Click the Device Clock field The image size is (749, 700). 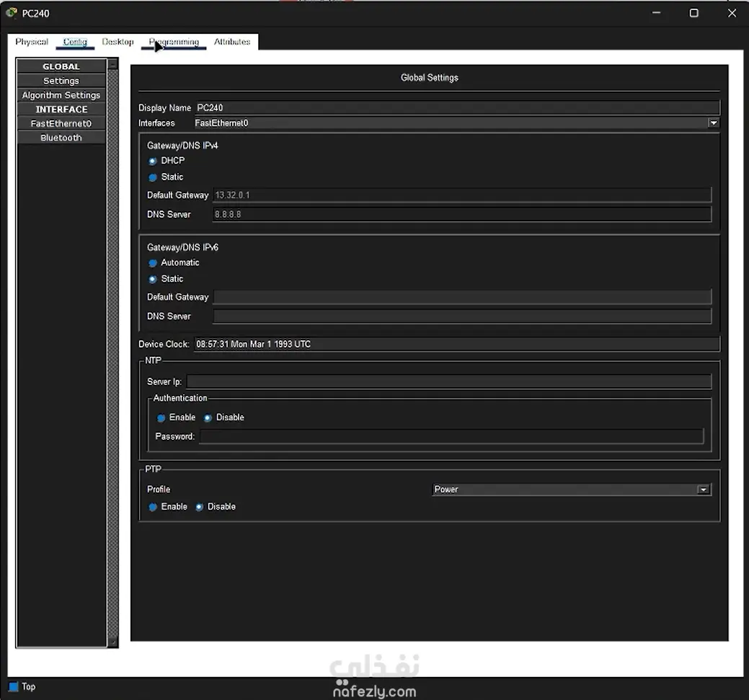(456, 344)
